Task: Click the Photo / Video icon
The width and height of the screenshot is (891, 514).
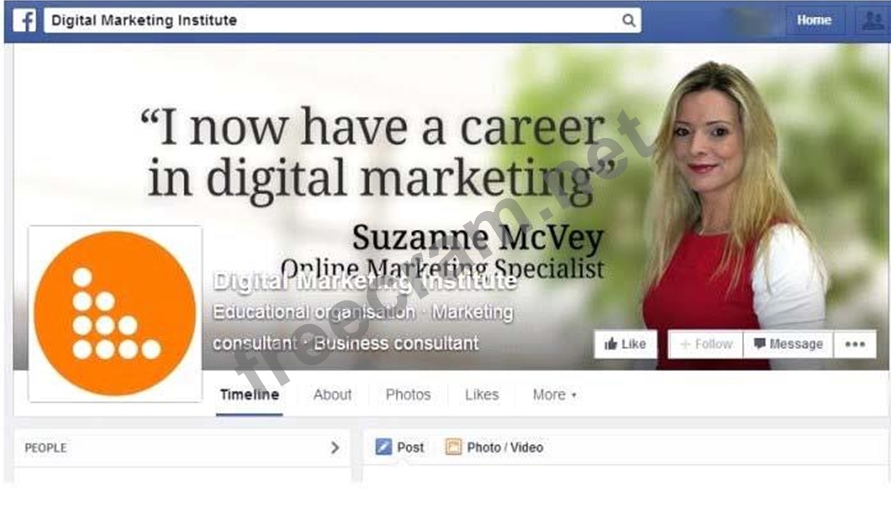Action: [x=453, y=447]
